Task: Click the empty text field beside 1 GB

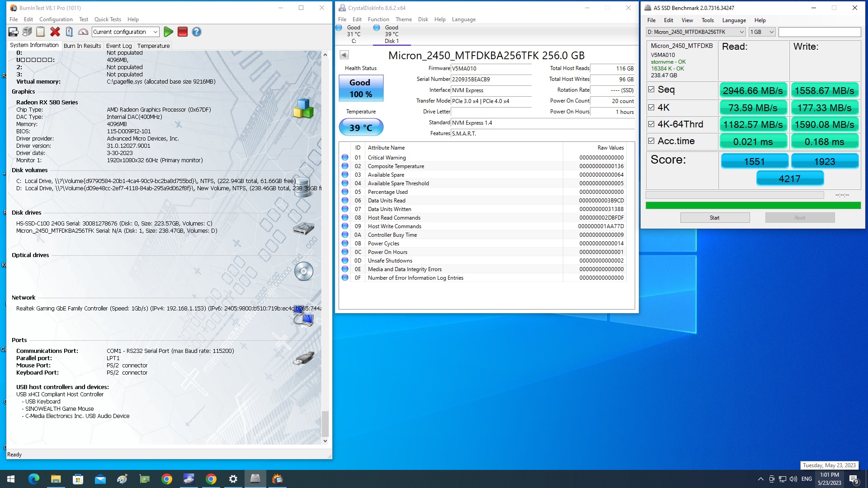Action: (x=820, y=32)
